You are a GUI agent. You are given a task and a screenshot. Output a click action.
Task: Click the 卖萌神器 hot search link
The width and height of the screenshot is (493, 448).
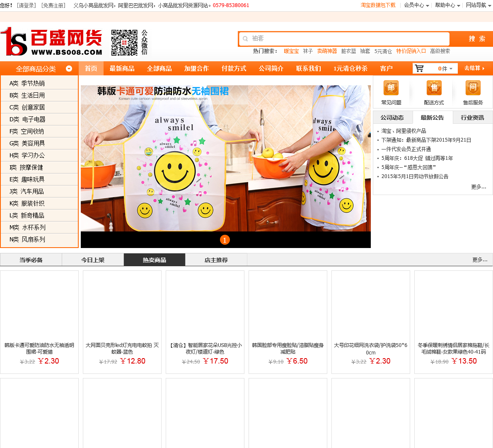tap(327, 51)
